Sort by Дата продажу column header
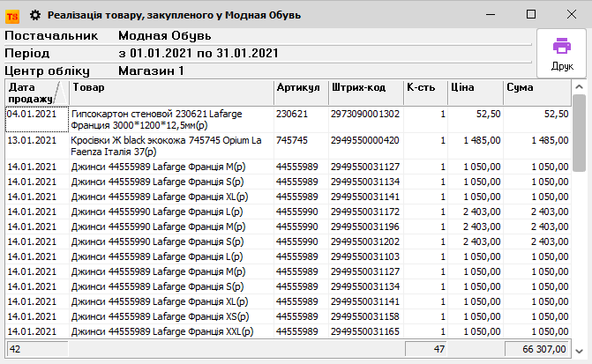 coord(29,93)
